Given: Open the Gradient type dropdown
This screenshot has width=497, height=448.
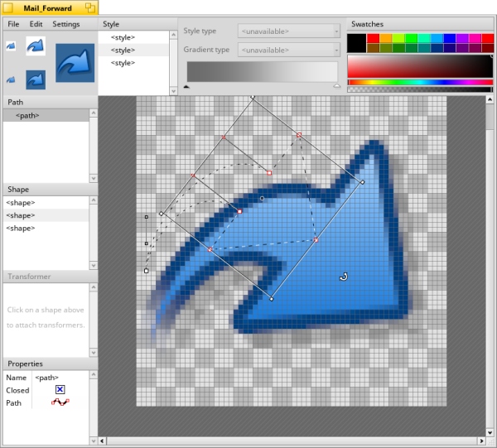Looking at the screenshot, I should [x=289, y=50].
